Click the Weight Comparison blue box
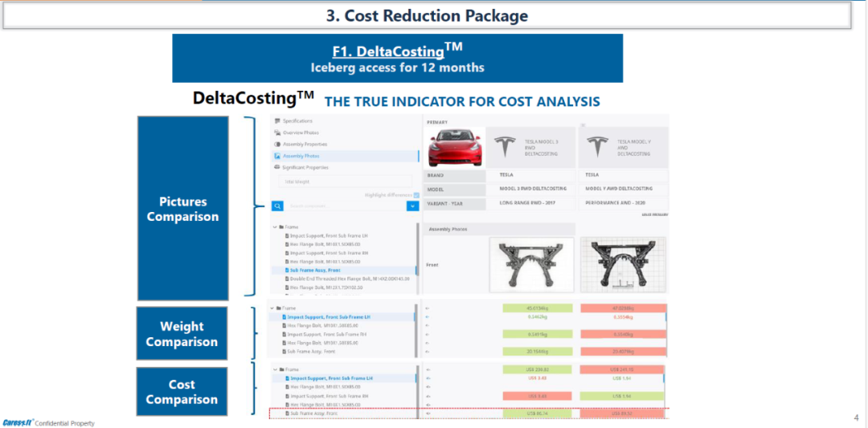Viewport: 868px width, 428px height. tap(182, 333)
